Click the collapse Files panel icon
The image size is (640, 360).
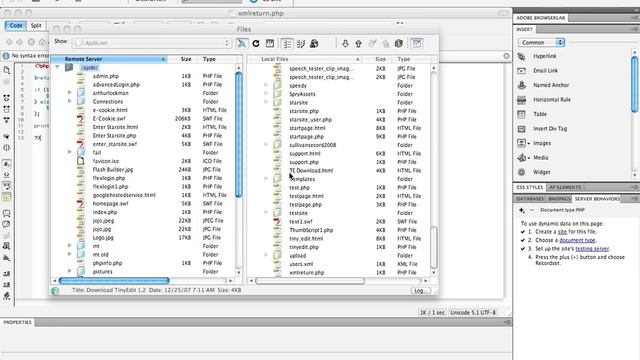click(x=416, y=43)
